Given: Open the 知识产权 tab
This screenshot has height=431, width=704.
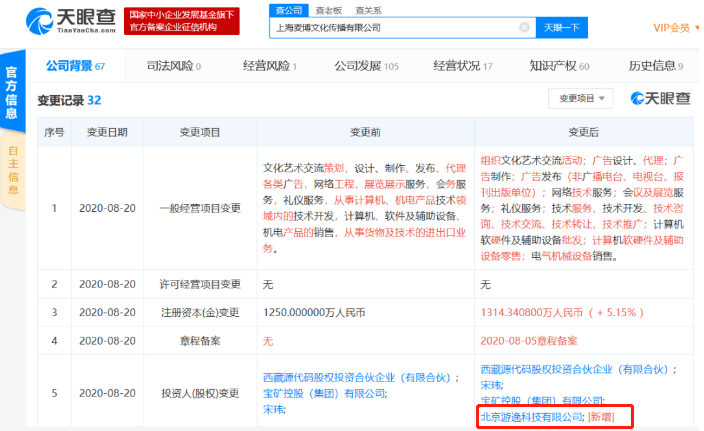Looking at the screenshot, I should pyautogui.click(x=559, y=66).
